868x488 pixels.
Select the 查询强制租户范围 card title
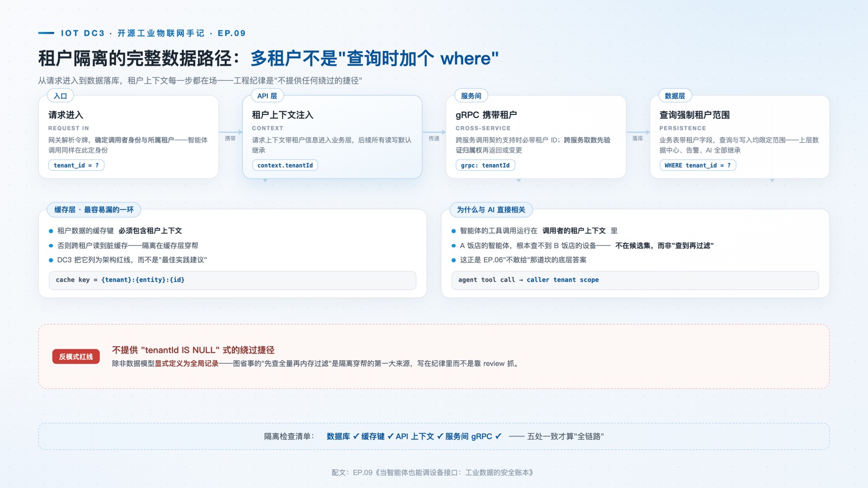click(x=694, y=115)
